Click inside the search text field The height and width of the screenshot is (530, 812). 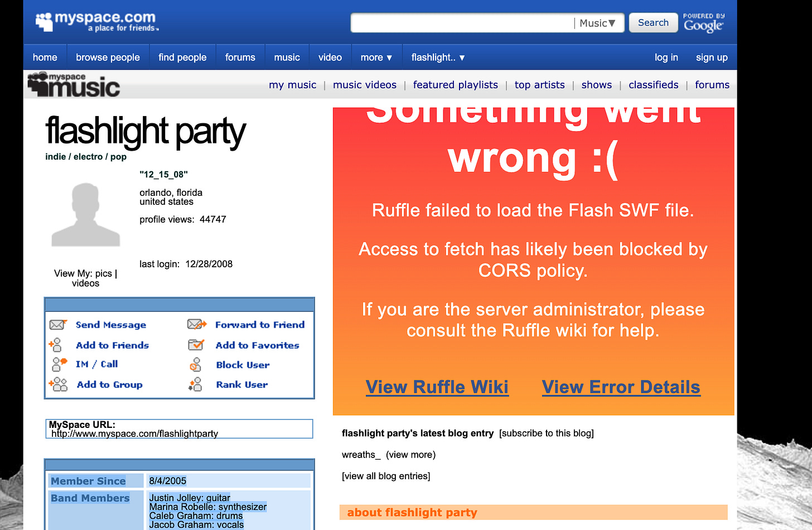point(463,23)
